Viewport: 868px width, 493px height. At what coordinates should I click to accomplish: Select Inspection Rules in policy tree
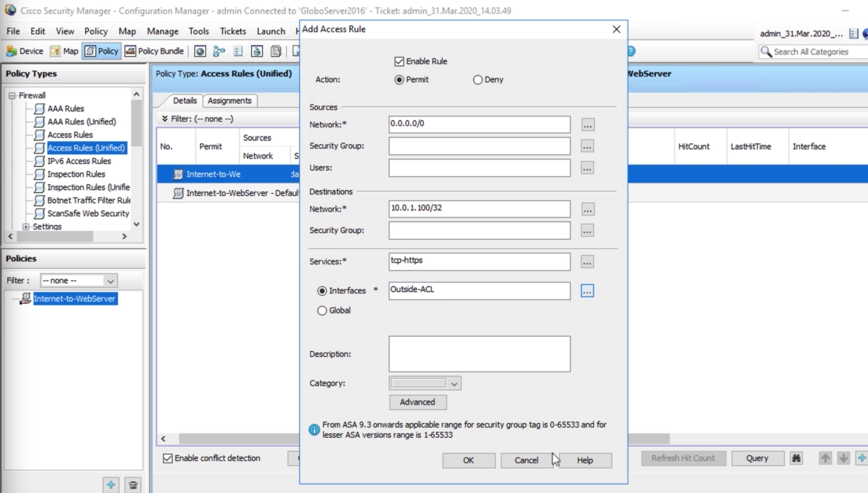pos(76,174)
